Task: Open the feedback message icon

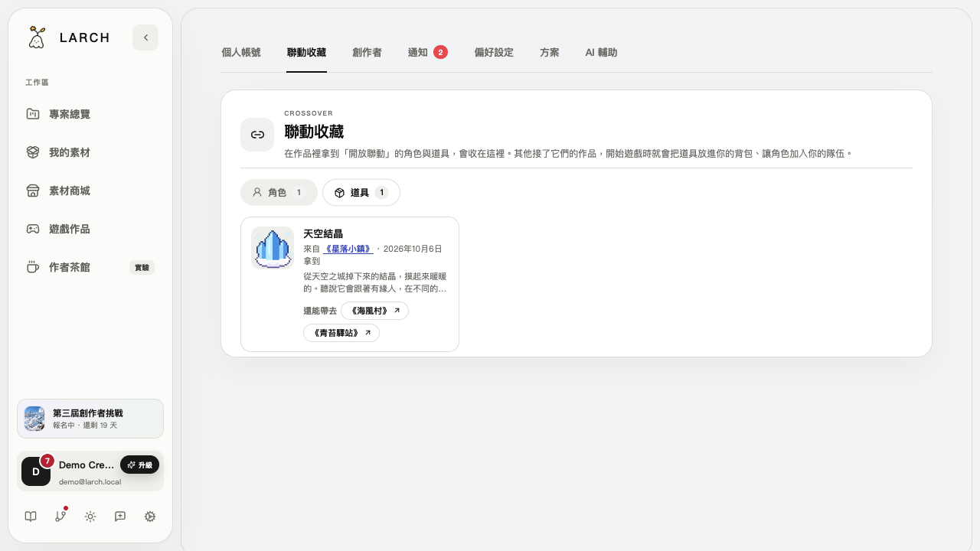Action: tap(120, 517)
